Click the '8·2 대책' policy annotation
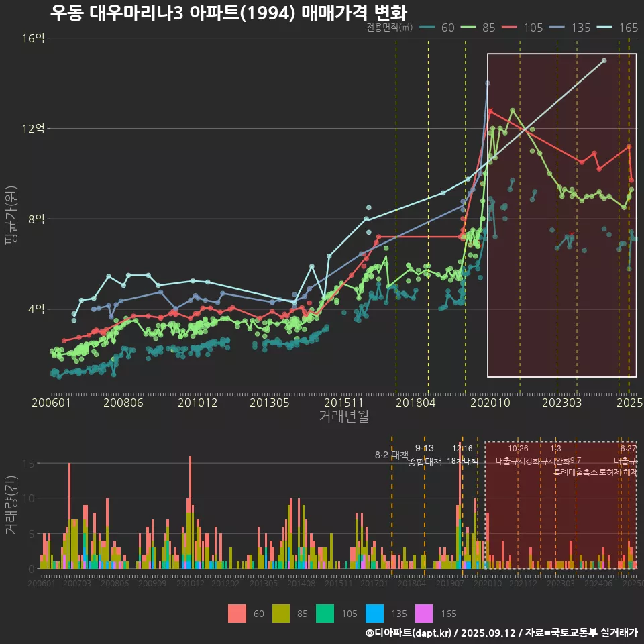 [391, 455]
